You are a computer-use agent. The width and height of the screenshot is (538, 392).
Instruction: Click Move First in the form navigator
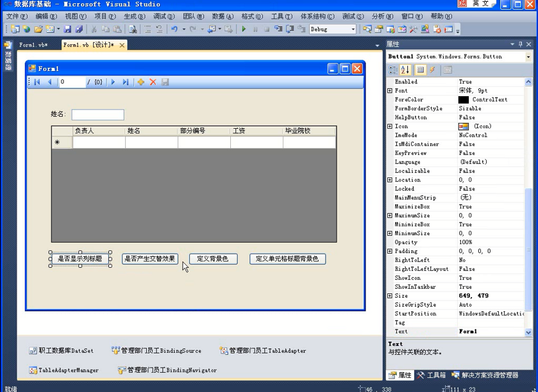click(37, 82)
